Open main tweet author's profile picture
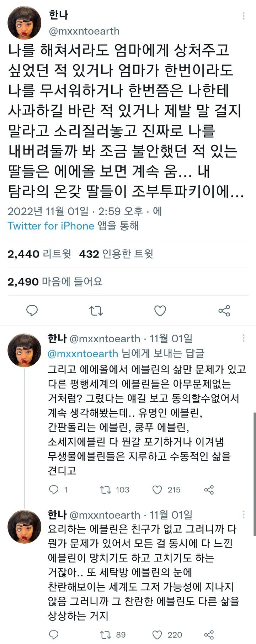Viewport: 256px width, 644px height. point(25,22)
